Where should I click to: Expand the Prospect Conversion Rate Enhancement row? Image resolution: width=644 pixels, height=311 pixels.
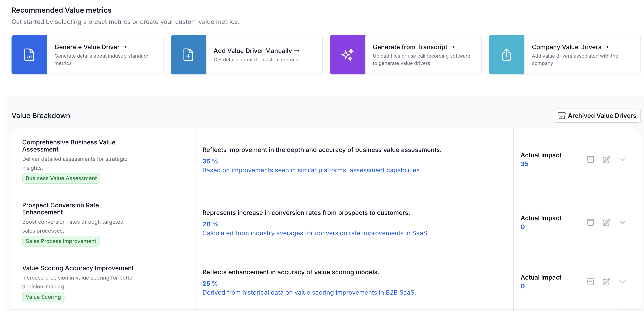tap(622, 222)
